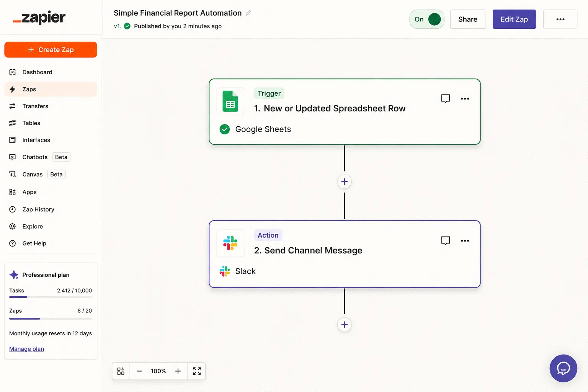Click the Simple Financial Report Automation title
This screenshot has width=588, height=392.
(x=178, y=13)
